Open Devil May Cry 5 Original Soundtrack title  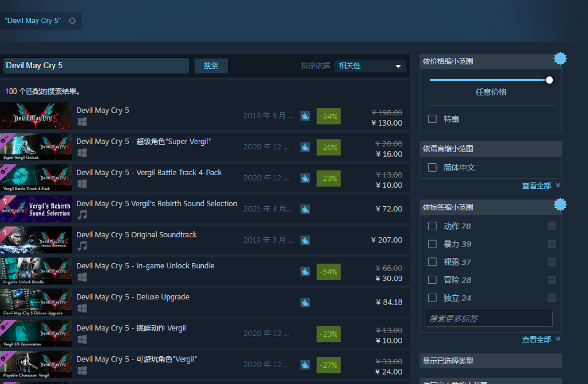[137, 235]
